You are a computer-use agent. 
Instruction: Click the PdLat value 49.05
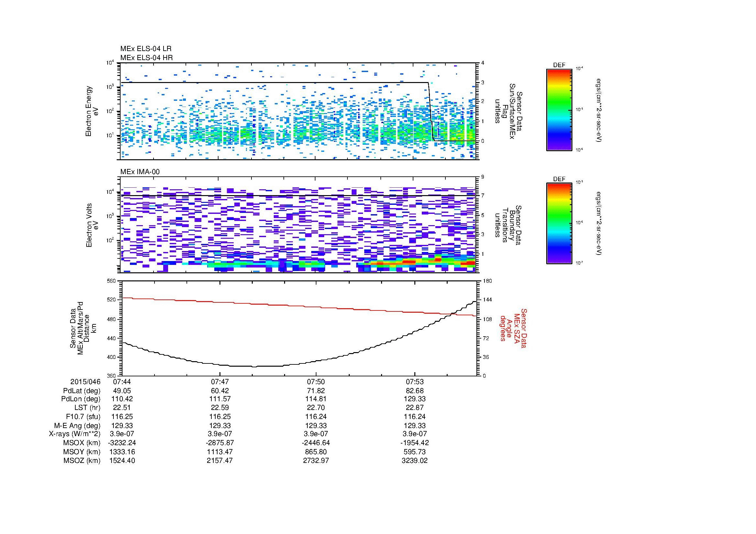point(122,391)
